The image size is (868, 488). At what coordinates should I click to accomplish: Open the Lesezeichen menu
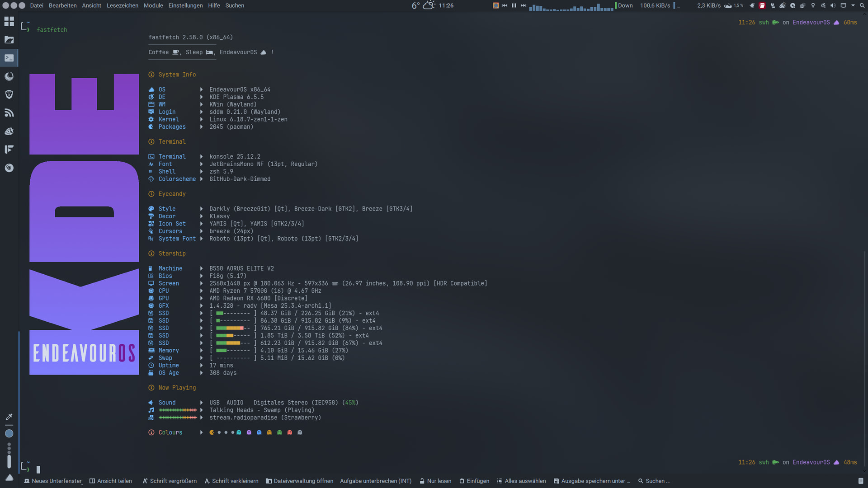[x=123, y=5]
